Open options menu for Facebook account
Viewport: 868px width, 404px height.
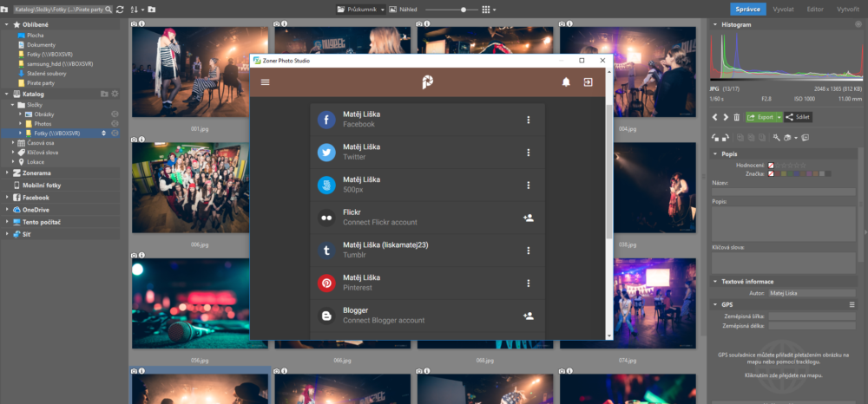528,120
